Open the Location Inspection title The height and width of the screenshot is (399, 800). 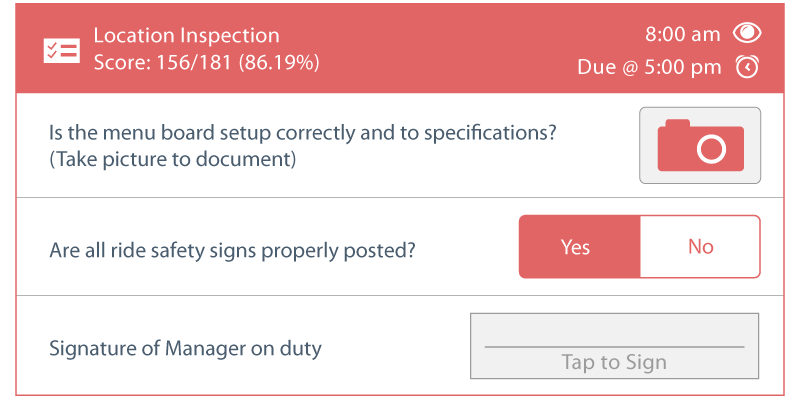187,36
